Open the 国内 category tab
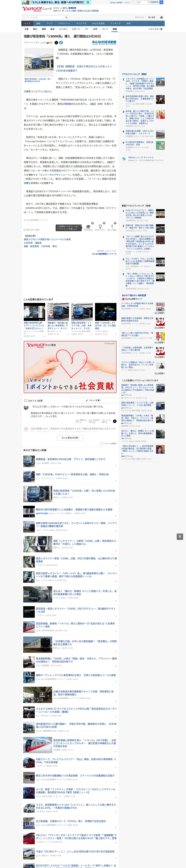 coord(35,29)
